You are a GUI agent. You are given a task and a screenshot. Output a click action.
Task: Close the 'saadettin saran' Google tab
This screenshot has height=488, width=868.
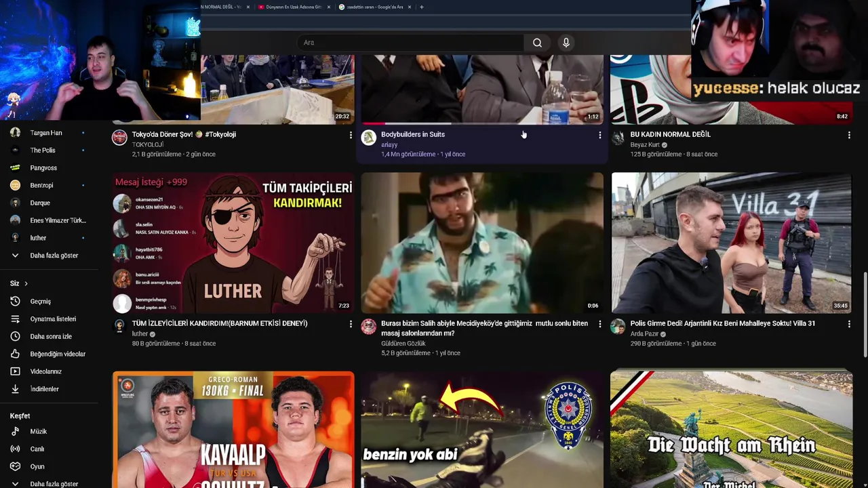[410, 7]
